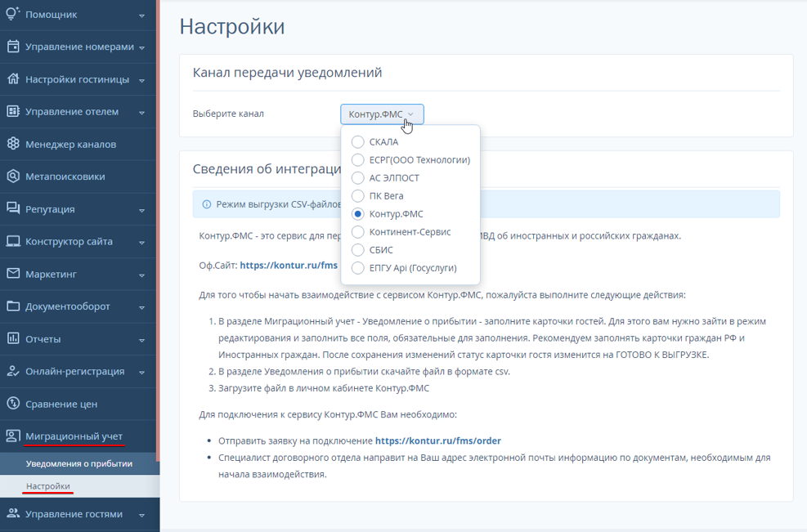Click the Выберите канал label
The width and height of the screenshot is (807, 532).
(x=228, y=114)
